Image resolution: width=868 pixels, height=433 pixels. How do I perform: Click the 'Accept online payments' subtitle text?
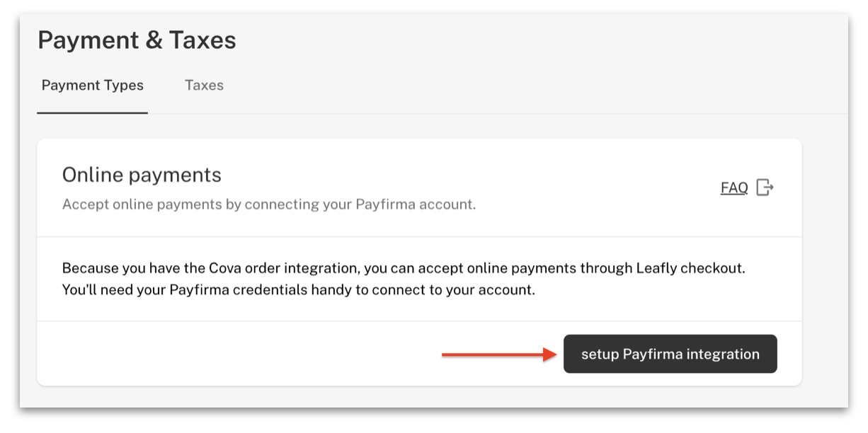click(x=269, y=204)
